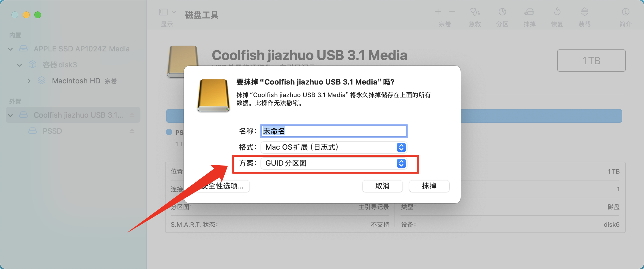This screenshot has width=644, height=269.
Task: Click the add volume plus icon
Action: point(438,12)
